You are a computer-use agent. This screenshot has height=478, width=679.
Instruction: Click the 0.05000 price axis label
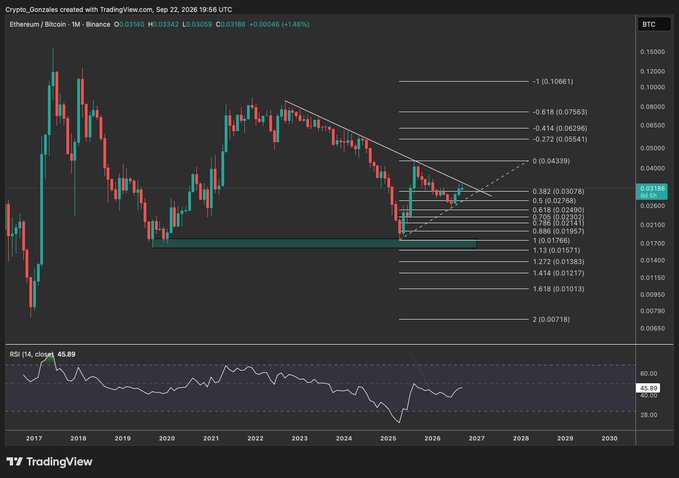point(652,148)
